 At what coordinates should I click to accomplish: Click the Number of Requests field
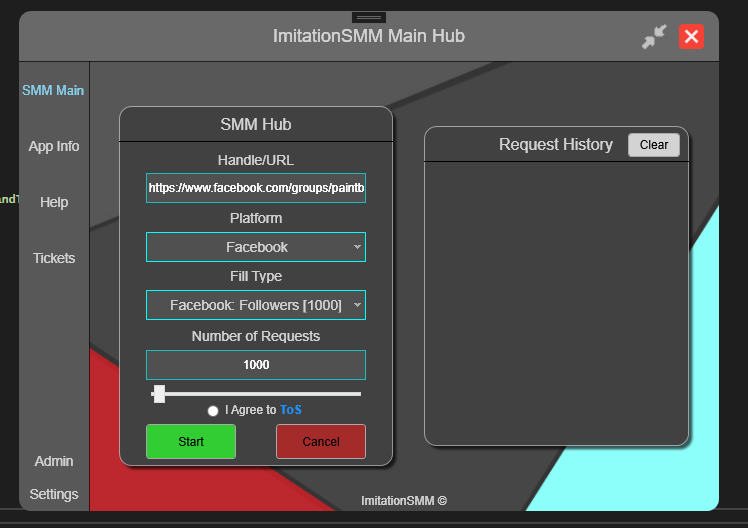(x=256, y=365)
